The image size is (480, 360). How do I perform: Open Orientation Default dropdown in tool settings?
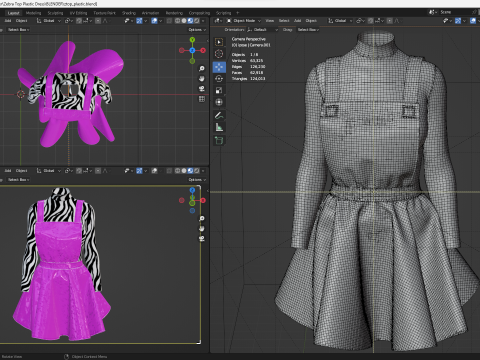coord(263,30)
